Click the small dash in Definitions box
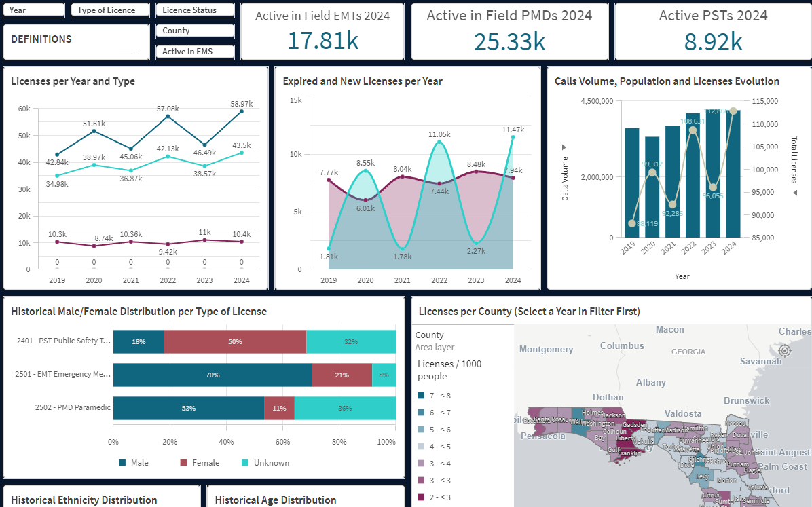The width and height of the screenshot is (812, 507). tap(135, 54)
